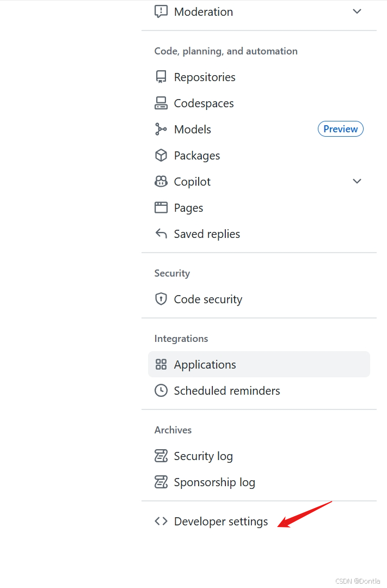Viewport: 387px width, 588px height.
Task: Go to Sponsorship log
Action: click(214, 482)
